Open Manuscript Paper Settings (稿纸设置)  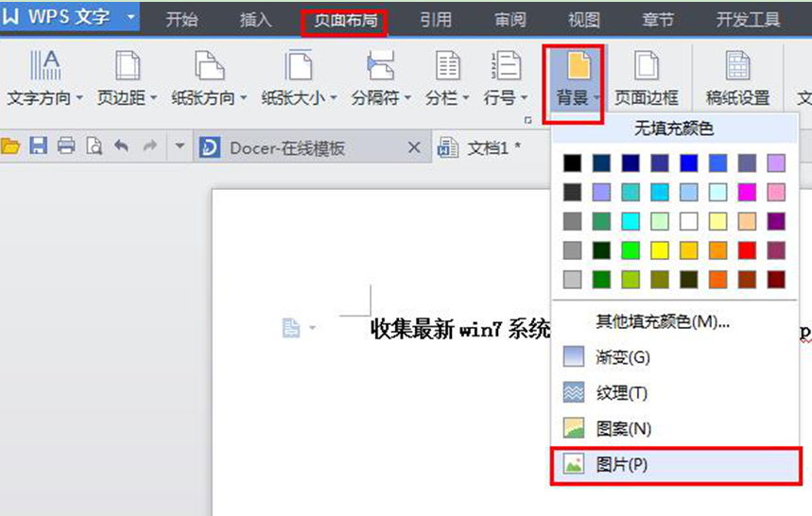click(737, 66)
